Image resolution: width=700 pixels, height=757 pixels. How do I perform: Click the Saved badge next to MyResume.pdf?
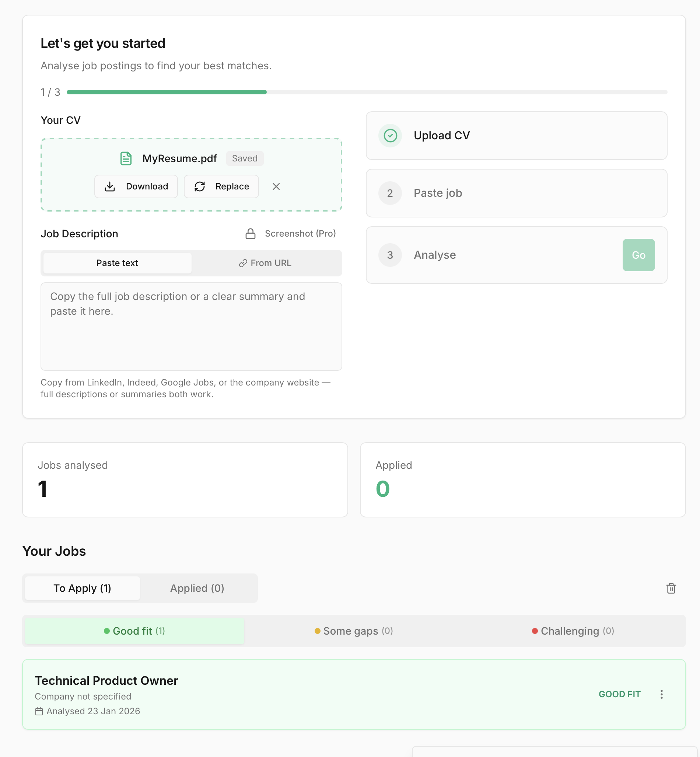point(245,158)
